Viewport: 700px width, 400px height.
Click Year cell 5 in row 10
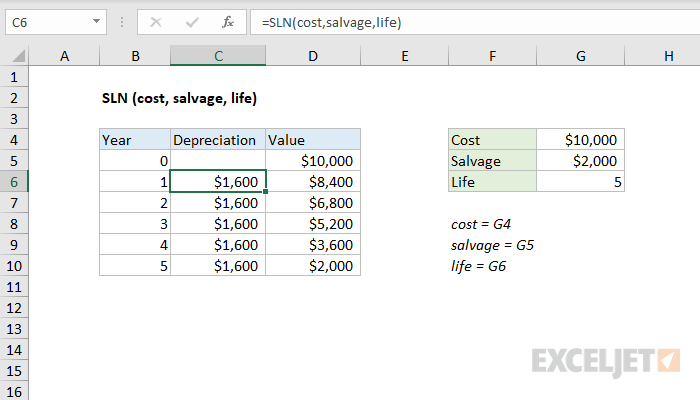(x=135, y=266)
